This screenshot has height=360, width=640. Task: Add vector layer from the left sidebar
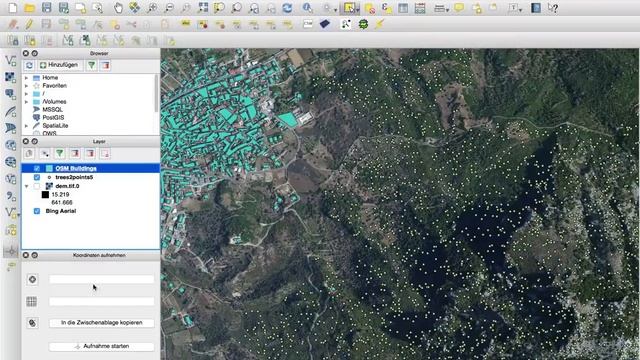click(x=10, y=60)
